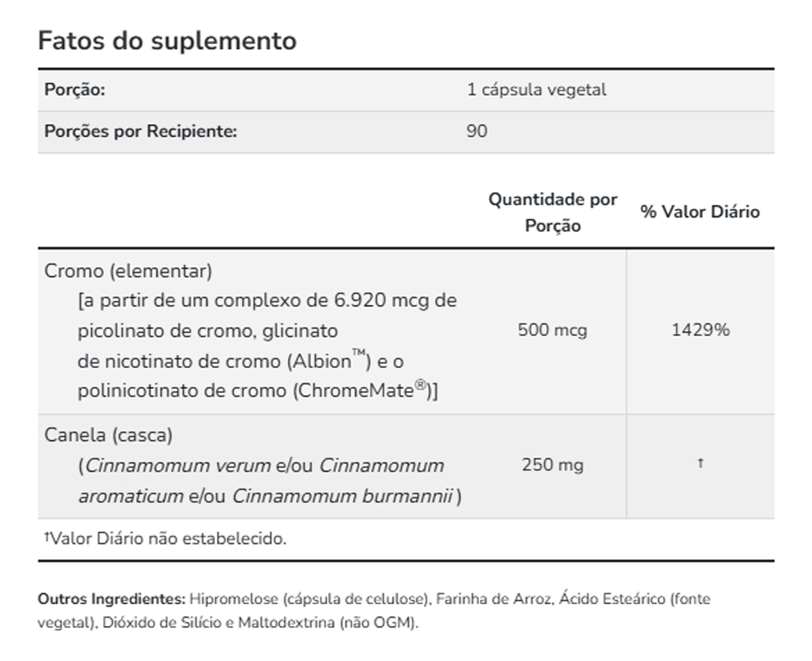Click the "Canela (casca)" ingredient name
Image resolution: width=812 pixels, height=661 pixels.
[109, 435]
